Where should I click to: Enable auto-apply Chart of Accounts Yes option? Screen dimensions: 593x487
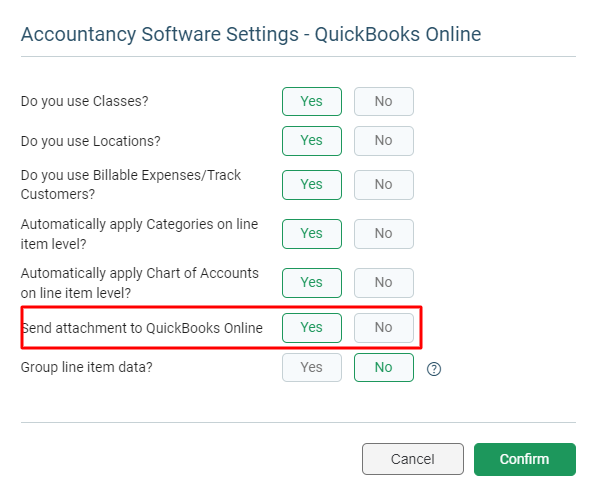point(312,283)
